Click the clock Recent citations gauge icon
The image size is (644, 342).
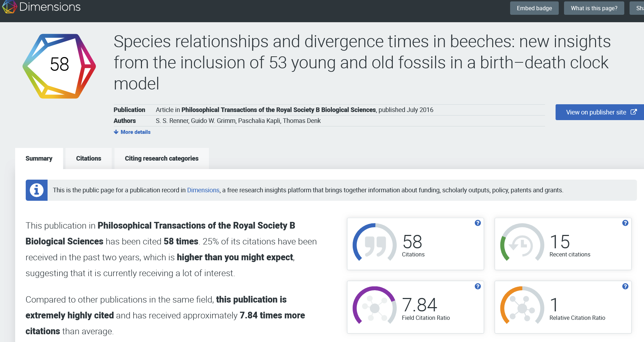(522, 243)
